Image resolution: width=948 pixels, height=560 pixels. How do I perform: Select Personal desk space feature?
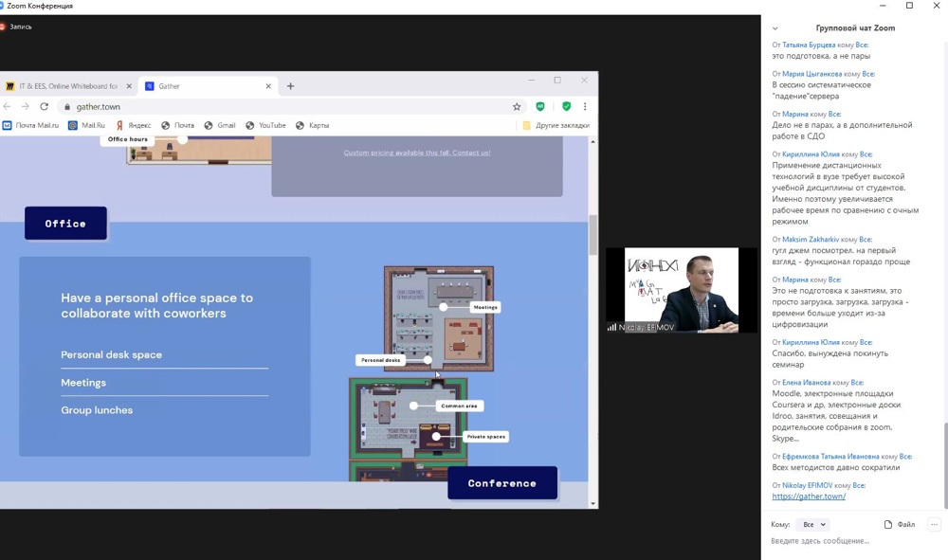(111, 354)
